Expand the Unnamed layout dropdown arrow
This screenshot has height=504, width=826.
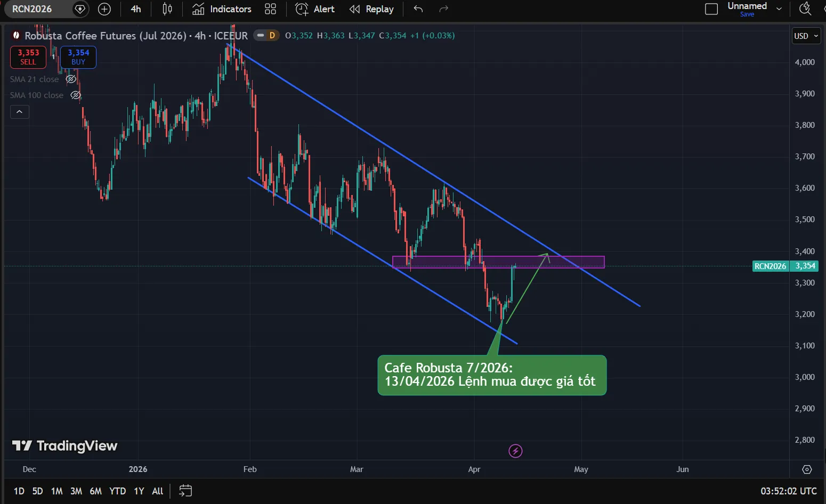point(779,9)
